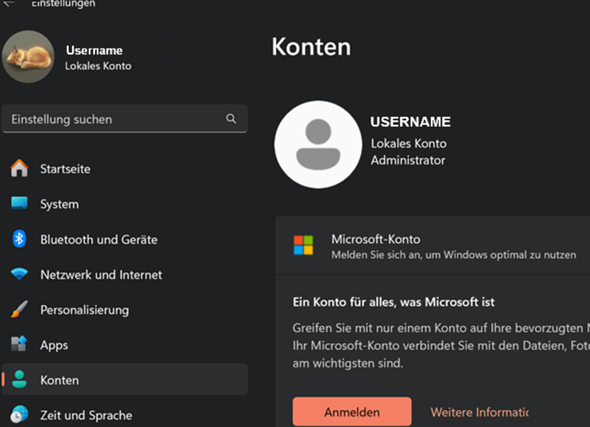Viewport: 590px width, 427px height.
Task: Click the large default account avatar
Action: [x=318, y=144]
